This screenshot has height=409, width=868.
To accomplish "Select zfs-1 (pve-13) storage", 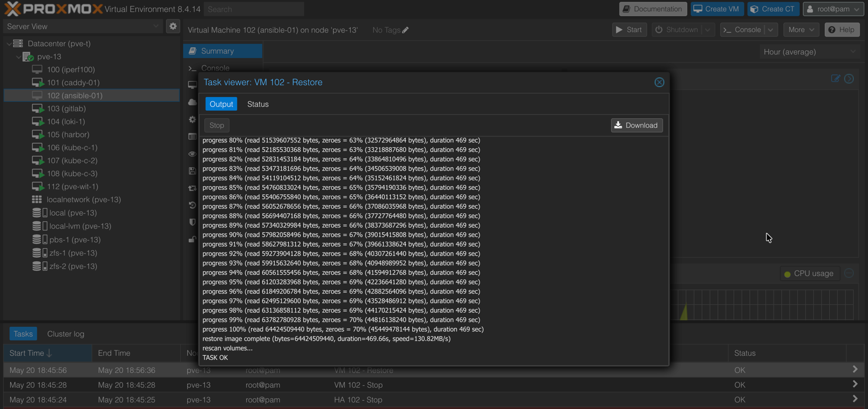I will (73, 253).
